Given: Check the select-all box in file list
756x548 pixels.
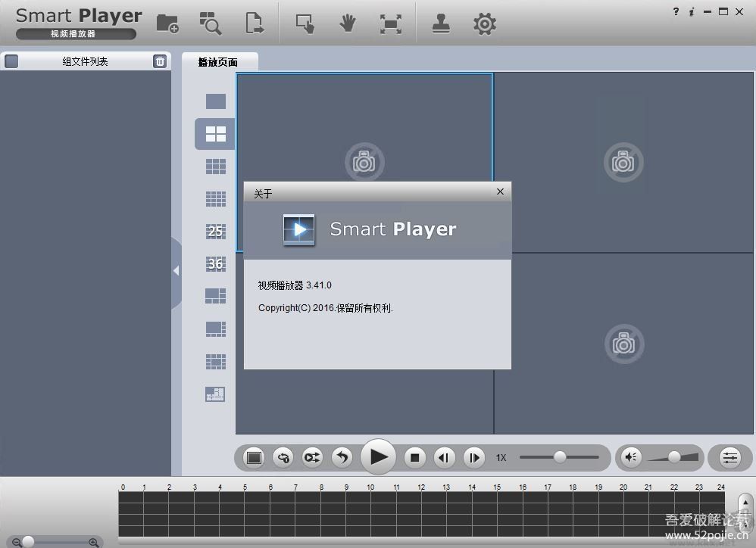Looking at the screenshot, I should [x=11, y=61].
